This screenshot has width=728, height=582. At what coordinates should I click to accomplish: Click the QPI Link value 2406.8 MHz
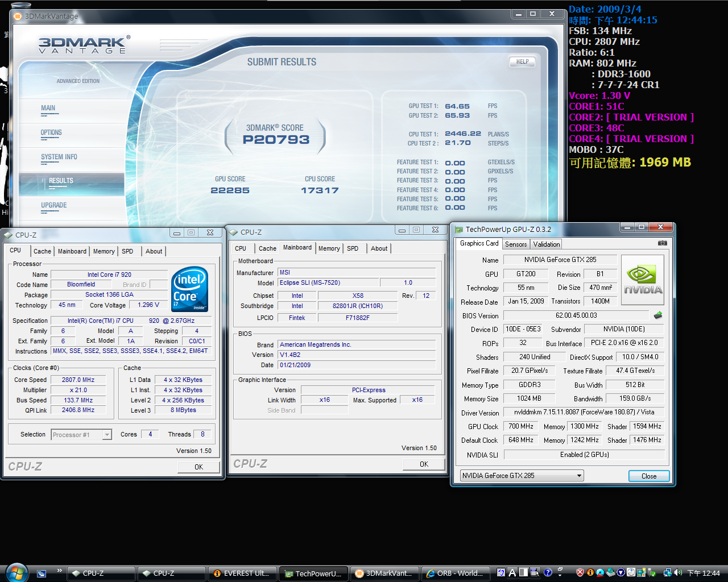click(x=78, y=410)
